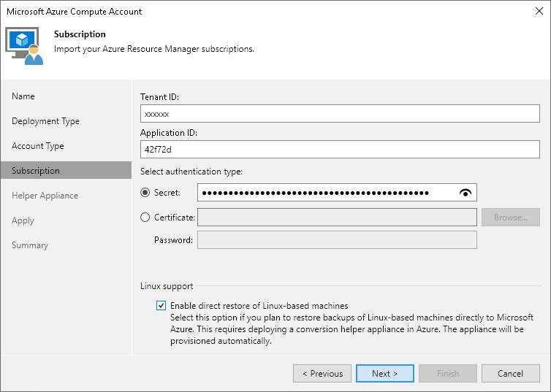Click the 'Subscription' heading at top

click(x=80, y=34)
